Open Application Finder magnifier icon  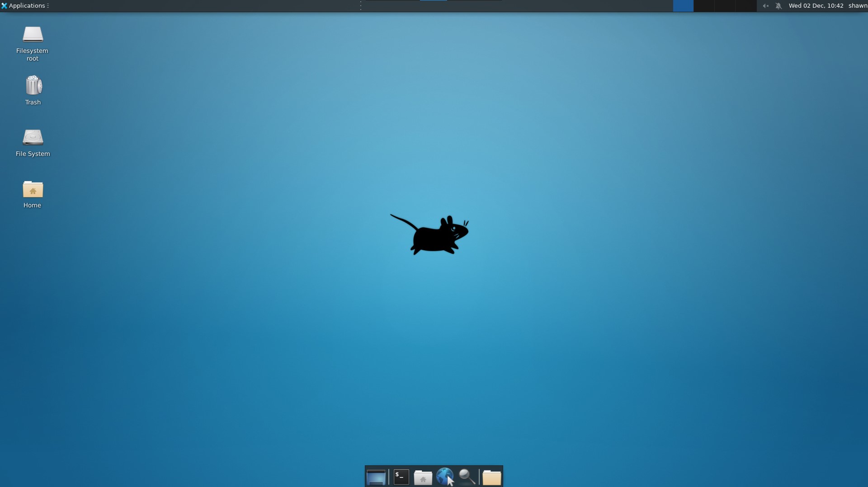tap(467, 477)
